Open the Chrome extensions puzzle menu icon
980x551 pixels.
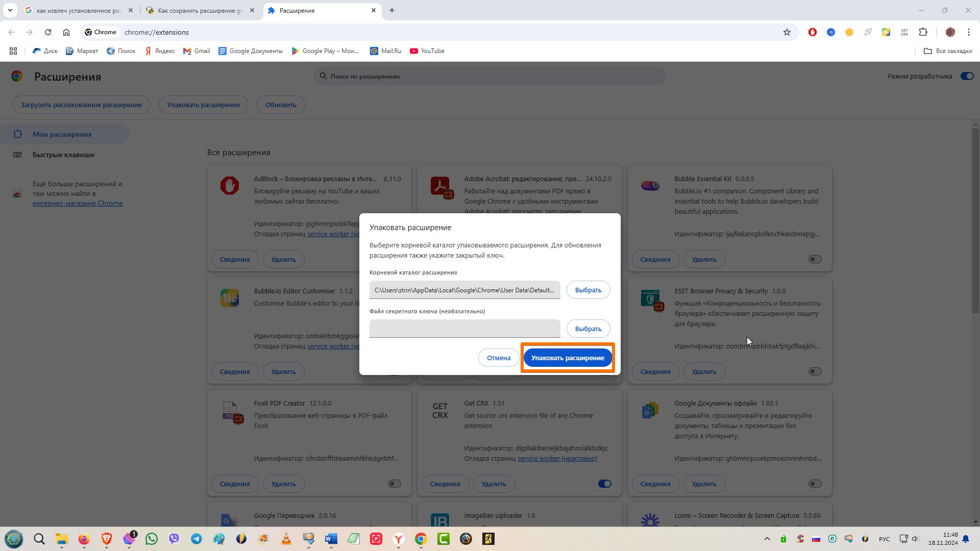tap(923, 32)
